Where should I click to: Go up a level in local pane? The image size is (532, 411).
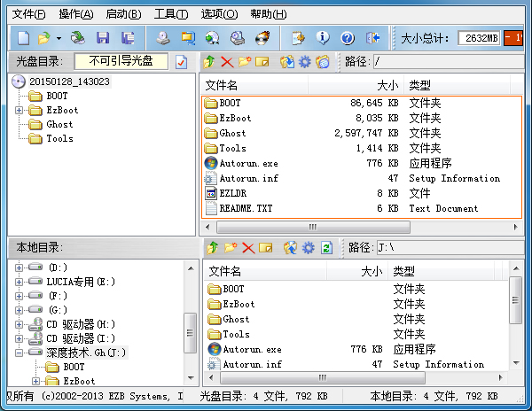(x=213, y=248)
